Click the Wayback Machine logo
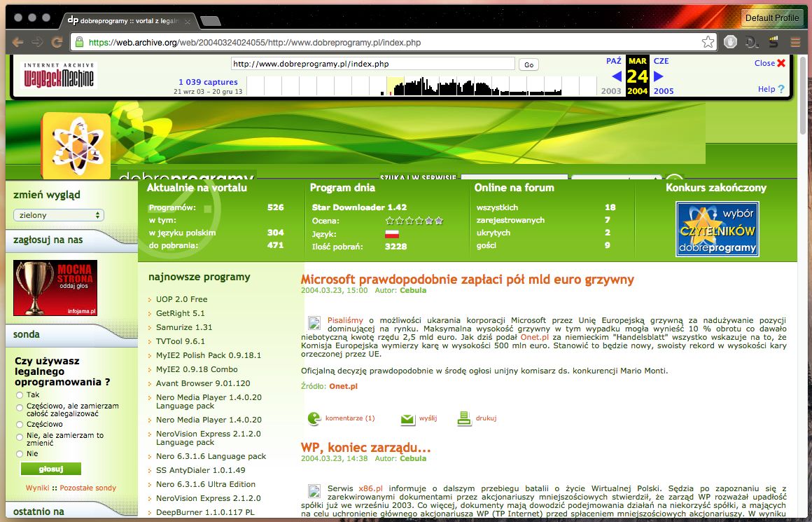812x522 pixels. pyautogui.click(x=59, y=76)
